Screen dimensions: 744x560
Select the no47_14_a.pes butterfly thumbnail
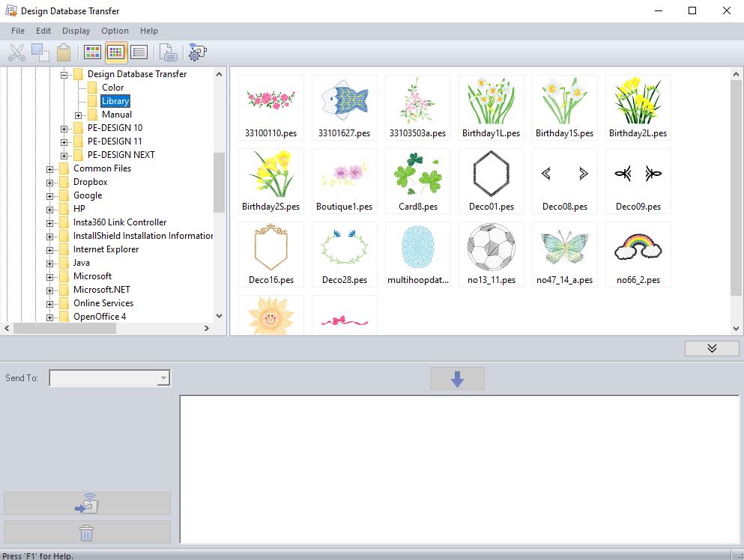pyautogui.click(x=564, y=255)
